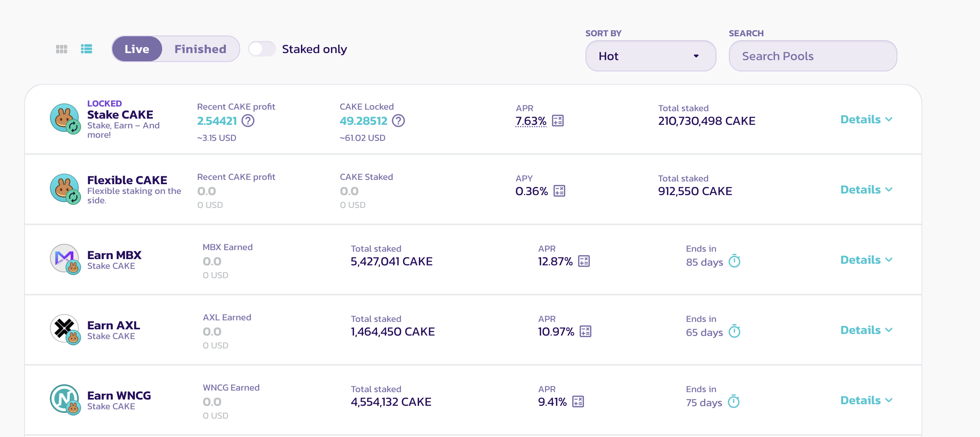Screen dimensions: 980x437
Task: Open ROI calculator for 9.41% APR
Action: click(578, 402)
